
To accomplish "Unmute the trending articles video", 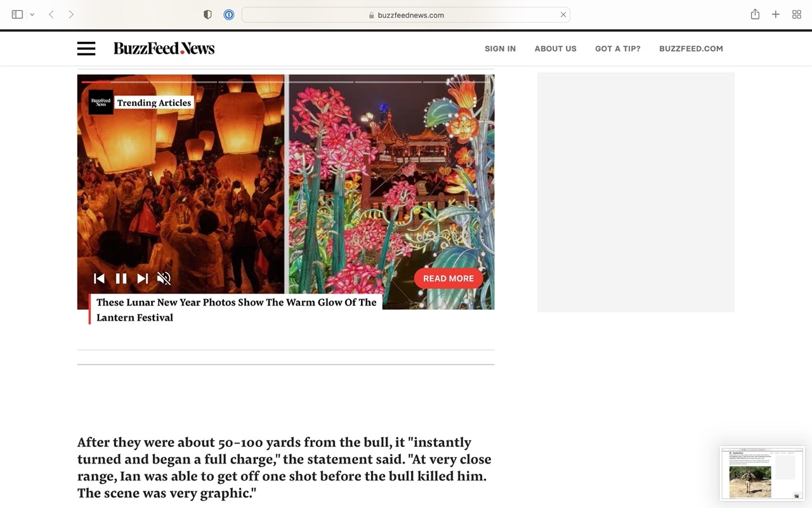I will pyautogui.click(x=164, y=278).
